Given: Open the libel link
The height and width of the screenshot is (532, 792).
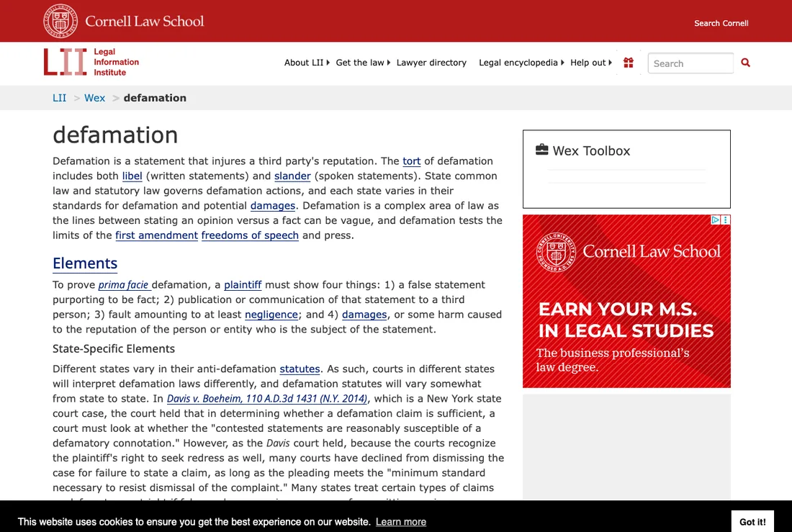Looking at the screenshot, I should [132, 176].
